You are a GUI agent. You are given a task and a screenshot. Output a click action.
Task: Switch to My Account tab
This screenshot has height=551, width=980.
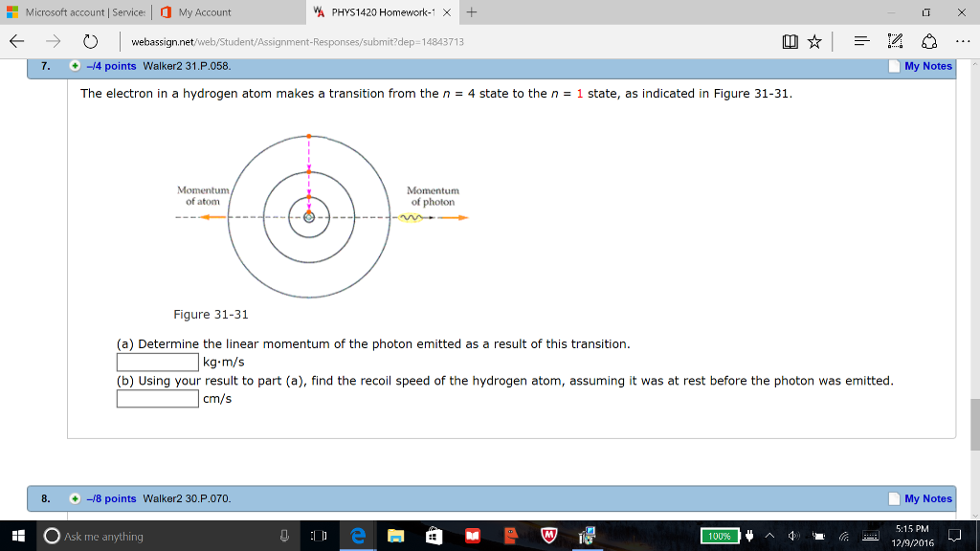(203, 12)
